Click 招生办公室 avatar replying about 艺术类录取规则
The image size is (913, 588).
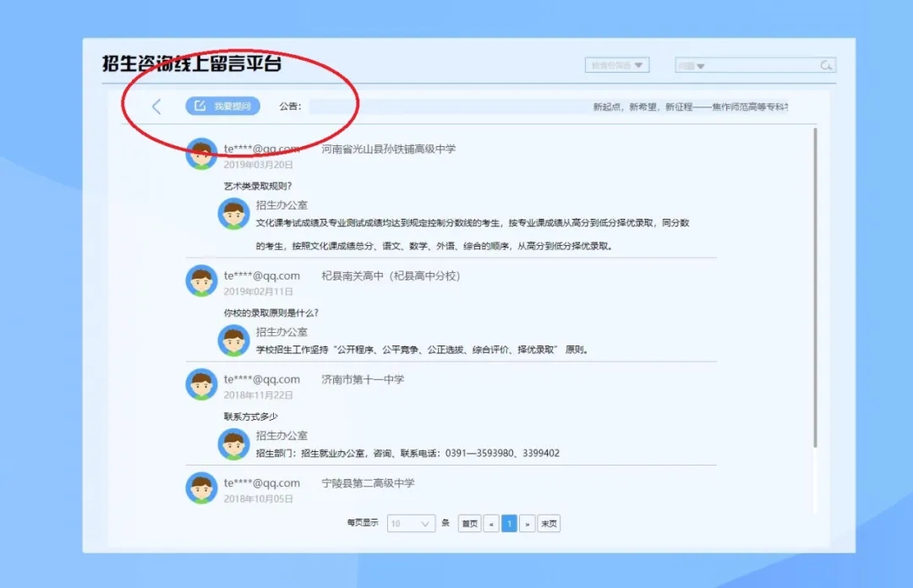pyautogui.click(x=233, y=214)
